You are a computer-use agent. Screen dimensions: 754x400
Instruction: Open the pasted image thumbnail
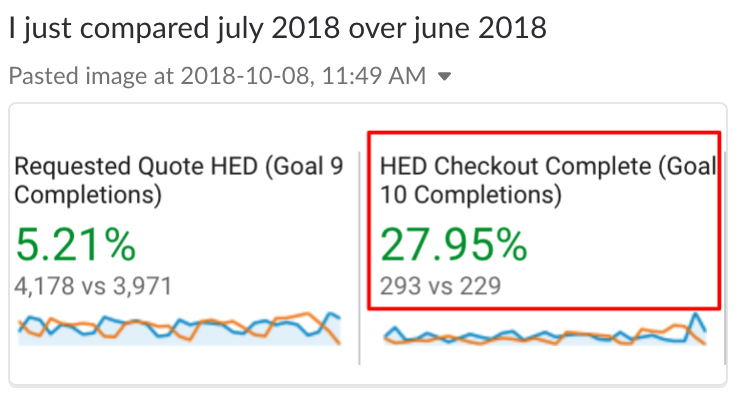[368, 243]
